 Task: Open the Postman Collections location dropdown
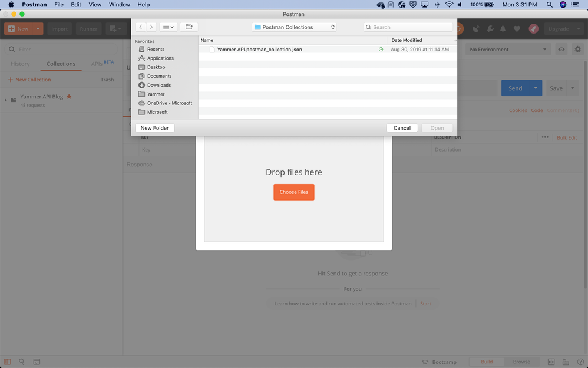294,27
